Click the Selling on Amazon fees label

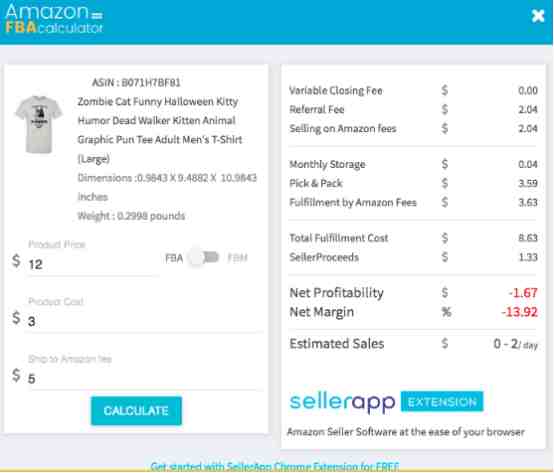[x=343, y=129]
